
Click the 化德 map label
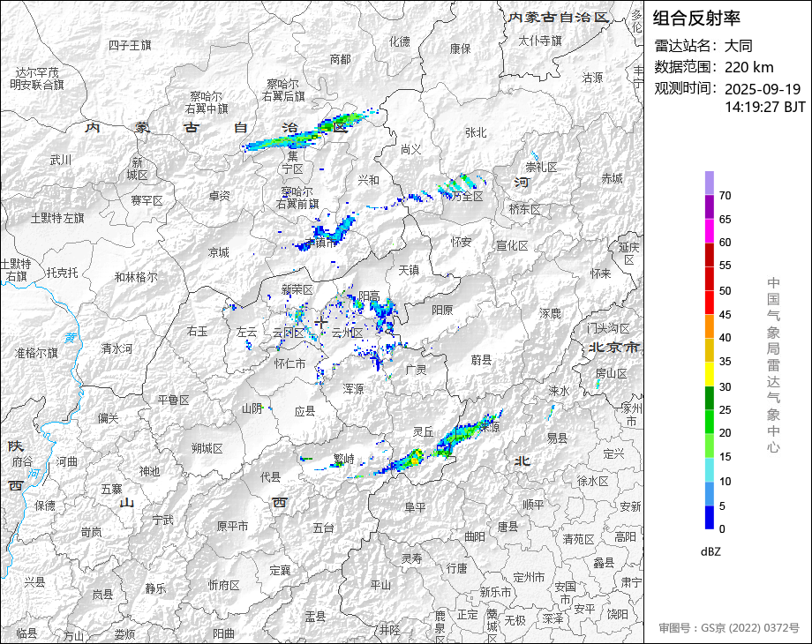[x=399, y=41]
